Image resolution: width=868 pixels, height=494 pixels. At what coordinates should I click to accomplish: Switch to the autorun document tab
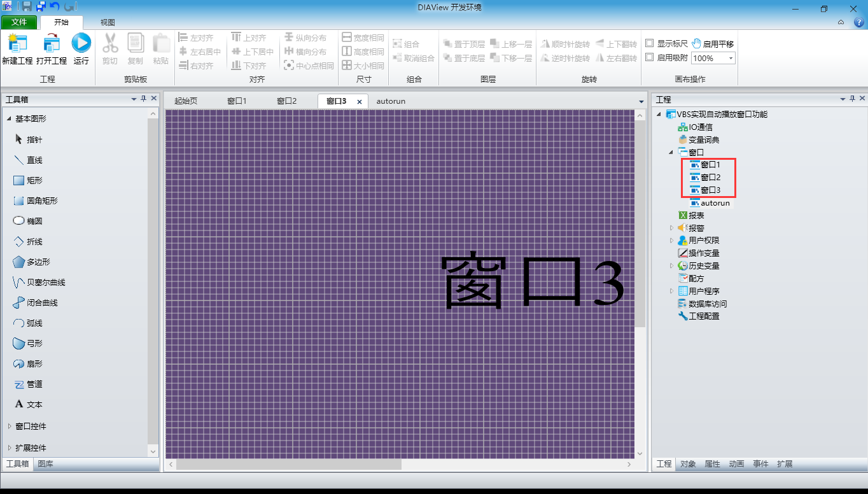pyautogui.click(x=391, y=101)
